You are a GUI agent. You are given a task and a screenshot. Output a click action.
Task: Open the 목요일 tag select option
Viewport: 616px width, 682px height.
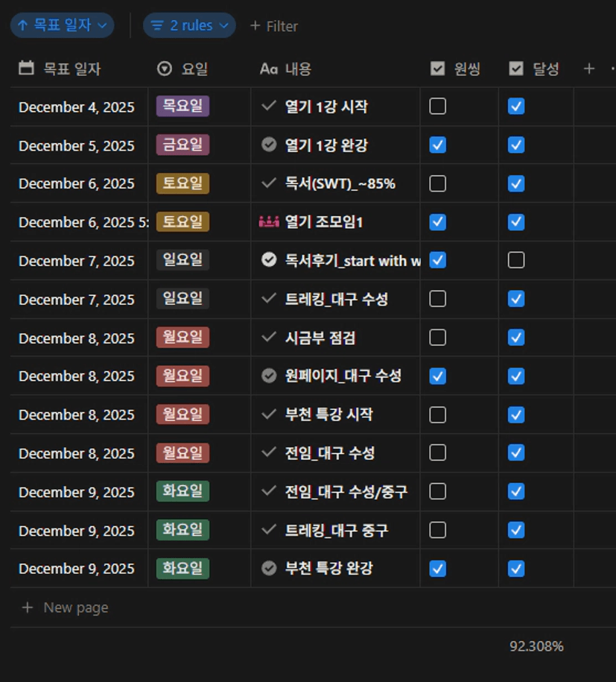[x=182, y=106]
